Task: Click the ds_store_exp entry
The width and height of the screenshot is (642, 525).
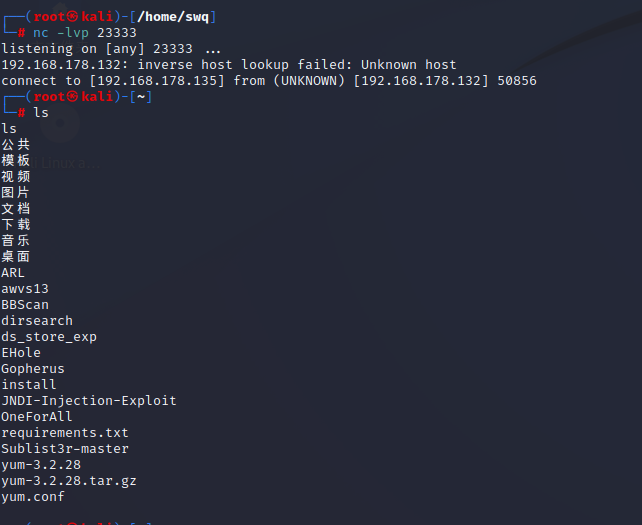Action: tap(49, 337)
